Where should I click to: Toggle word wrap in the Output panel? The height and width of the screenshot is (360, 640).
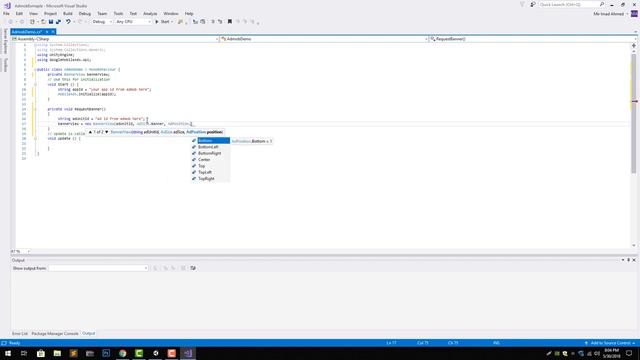click(193, 268)
